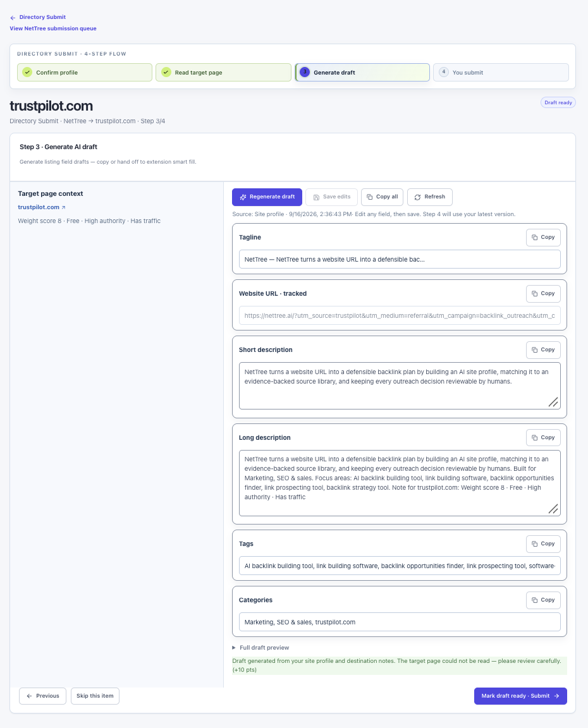Expand the Full draft preview section
This screenshot has width=588, height=728.
(260, 648)
